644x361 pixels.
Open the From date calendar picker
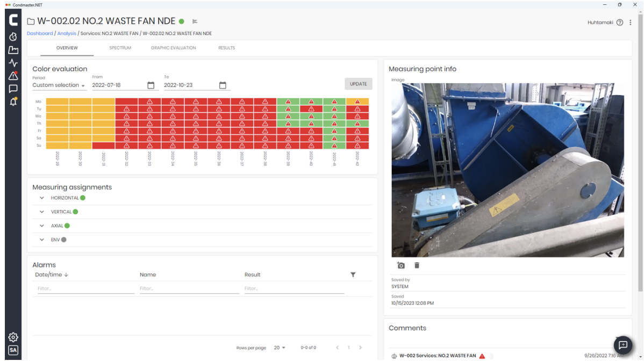pyautogui.click(x=151, y=85)
